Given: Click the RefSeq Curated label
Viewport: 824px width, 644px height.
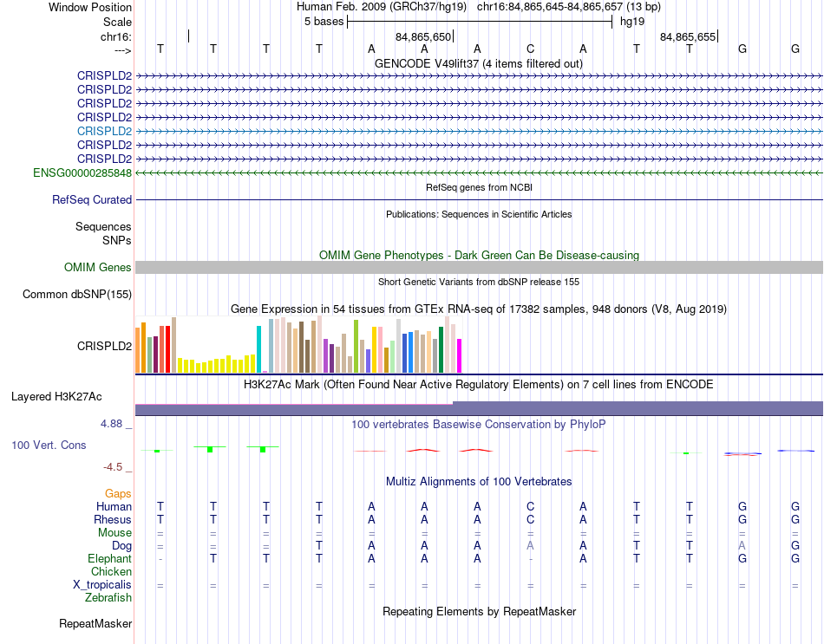Looking at the screenshot, I should pyautogui.click(x=91, y=199).
